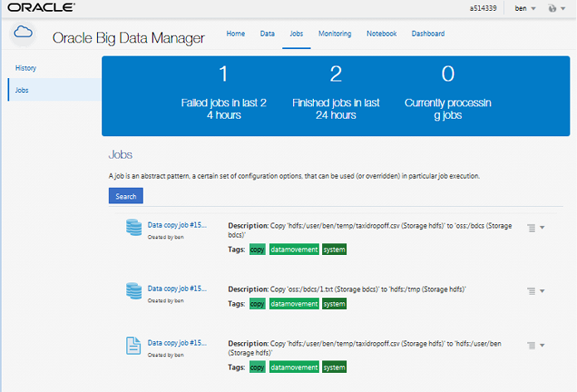
Task: Click database icon of oss:/bdcs/1.txt copy job
Action: click(134, 291)
